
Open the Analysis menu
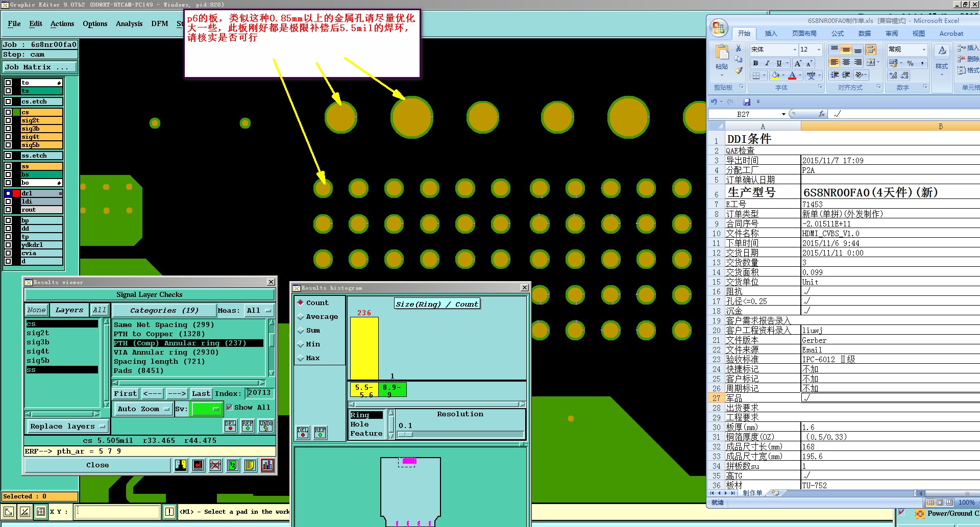[x=129, y=23]
